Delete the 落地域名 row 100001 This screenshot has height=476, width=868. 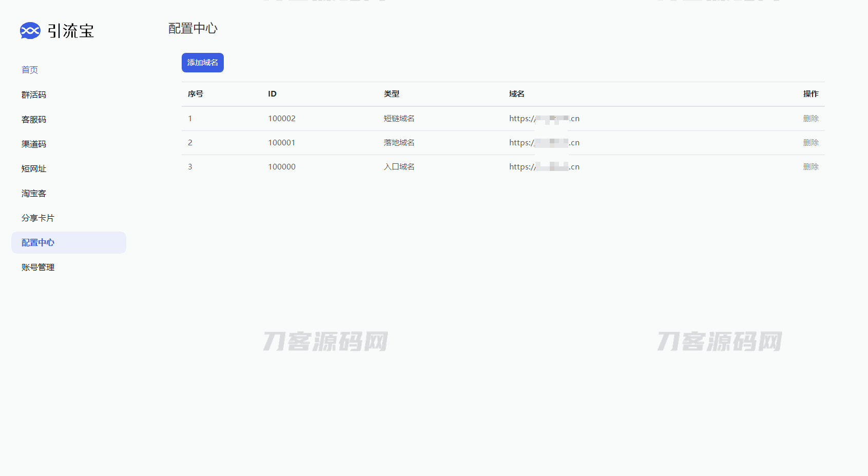[x=811, y=143]
